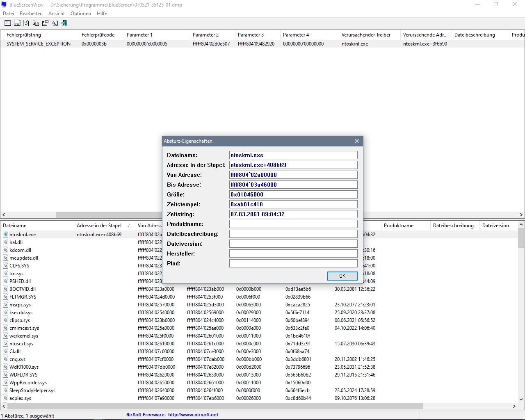Click the ksecdd.sys file icon
Viewport: 525px width, 420px height.
[6, 313]
